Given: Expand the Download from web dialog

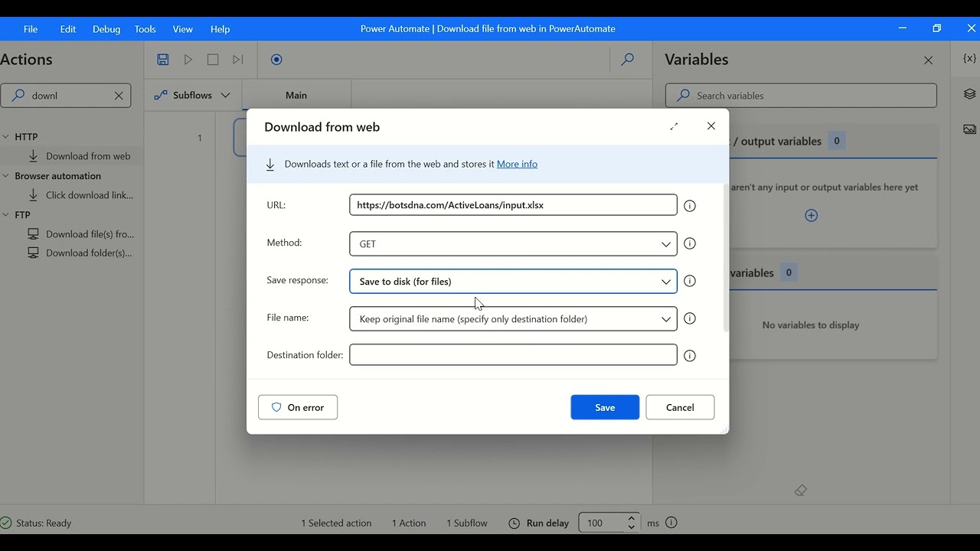Looking at the screenshot, I should pos(674,126).
